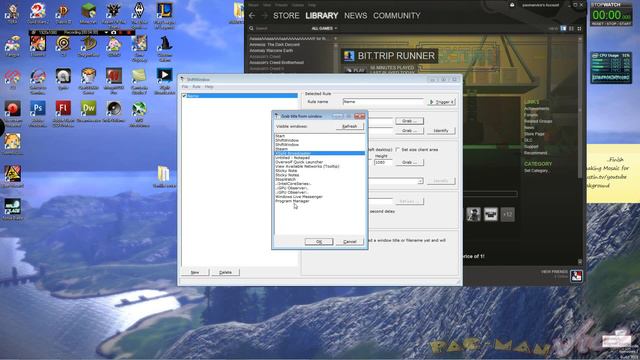Switch to the NEWS tab in Steam
Image resolution: width=640 pixels, height=360 pixels.
(x=356, y=16)
